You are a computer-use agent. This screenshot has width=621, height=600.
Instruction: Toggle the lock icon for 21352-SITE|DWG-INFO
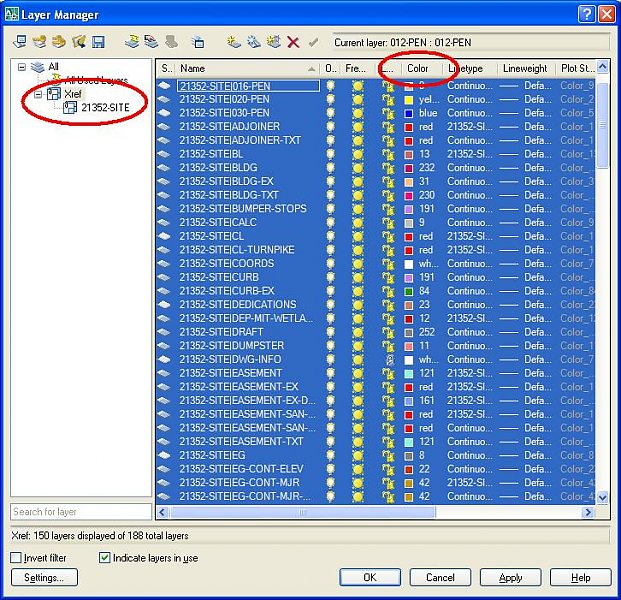coord(389,360)
